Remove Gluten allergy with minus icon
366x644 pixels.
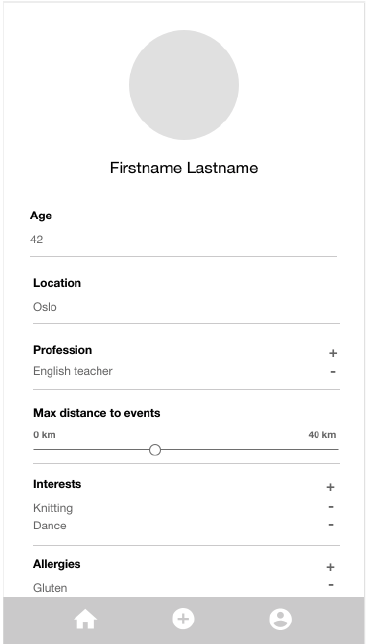[x=331, y=585]
